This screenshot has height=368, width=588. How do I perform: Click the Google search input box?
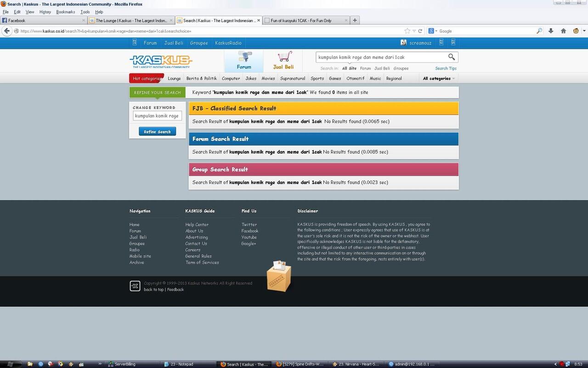[x=487, y=31]
